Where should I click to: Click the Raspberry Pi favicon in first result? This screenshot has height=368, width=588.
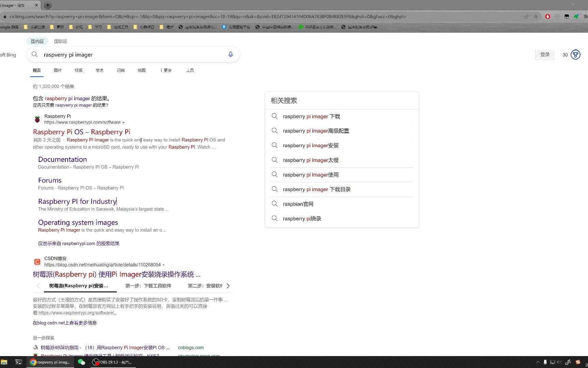37,119
